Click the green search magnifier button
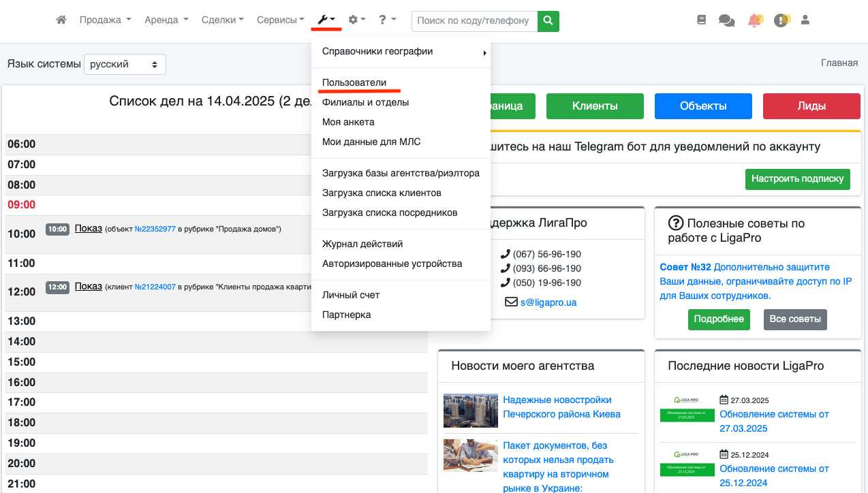Image resolution: width=868 pixels, height=493 pixels. (548, 20)
